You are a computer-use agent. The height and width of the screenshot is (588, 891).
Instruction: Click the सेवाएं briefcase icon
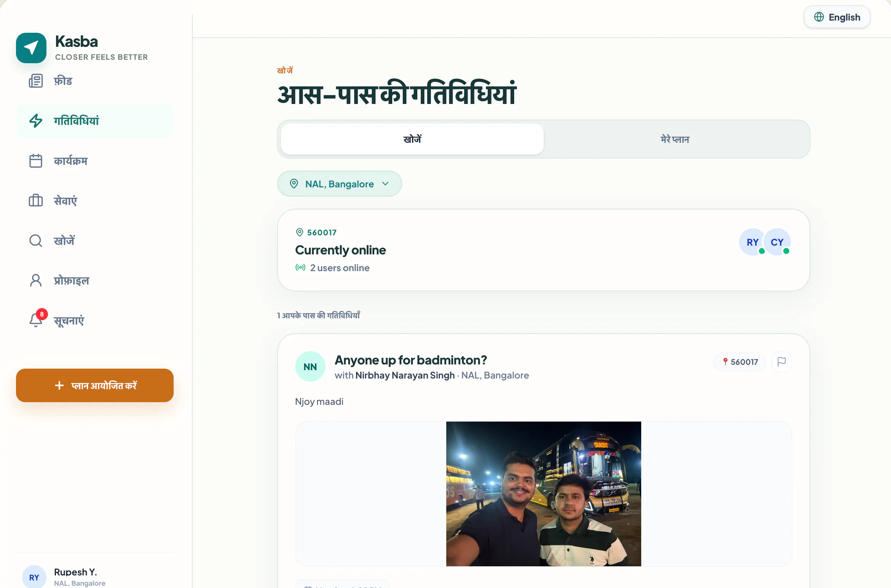pyautogui.click(x=36, y=201)
